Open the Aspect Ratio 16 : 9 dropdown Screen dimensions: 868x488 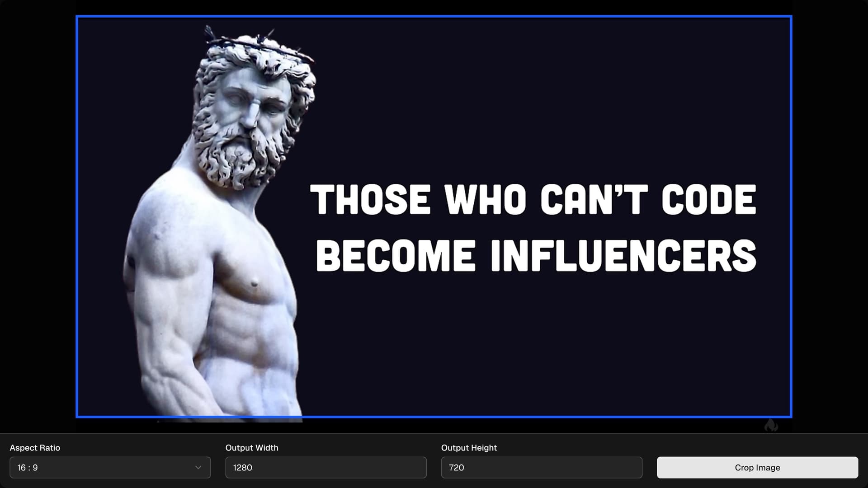pyautogui.click(x=110, y=468)
